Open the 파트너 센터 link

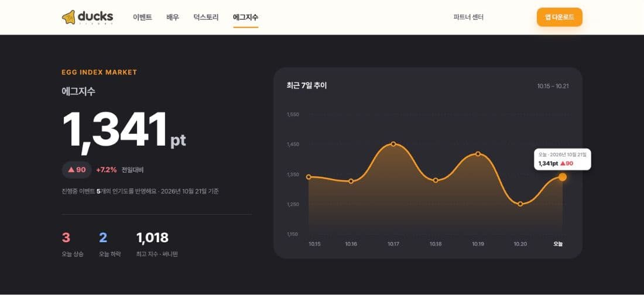[468, 17]
